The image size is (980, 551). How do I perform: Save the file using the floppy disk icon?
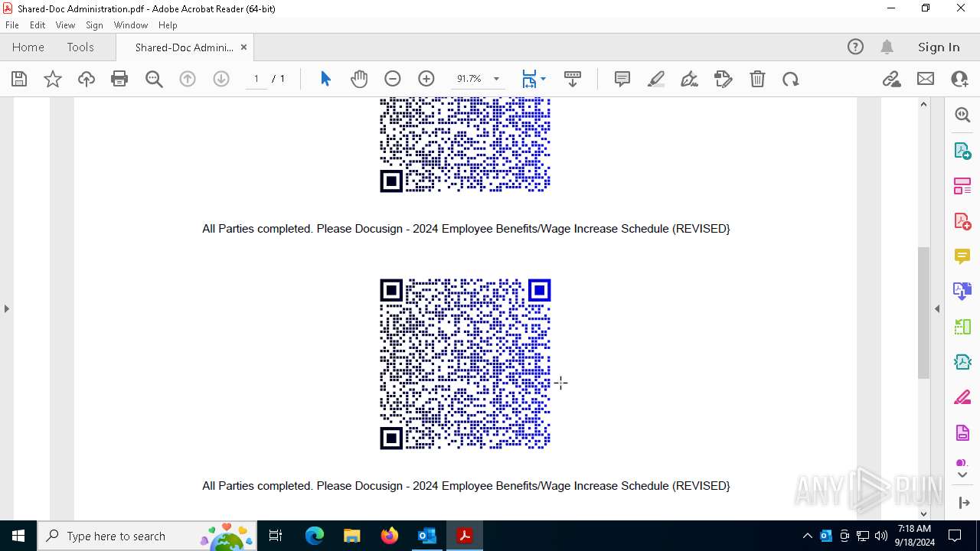19,79
